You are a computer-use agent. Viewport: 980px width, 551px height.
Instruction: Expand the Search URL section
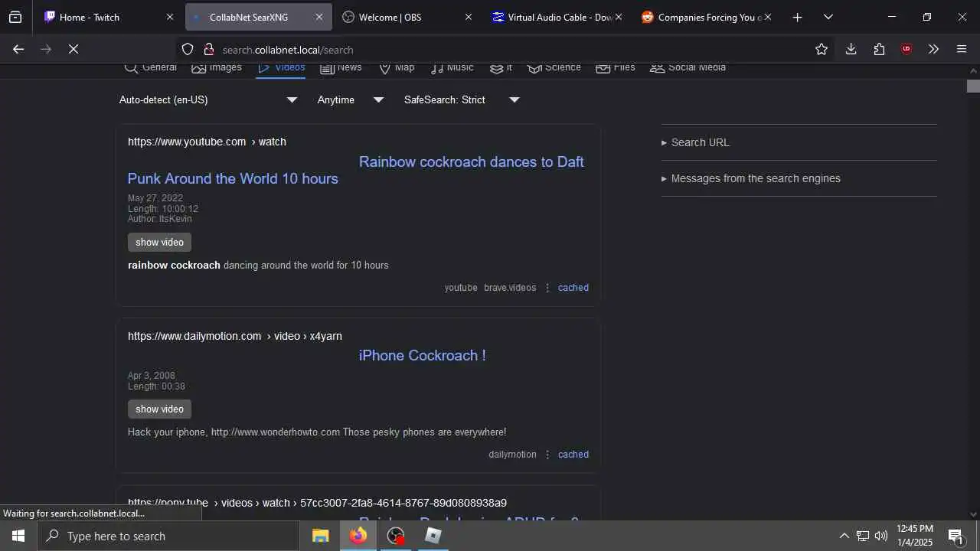point(696,142)
